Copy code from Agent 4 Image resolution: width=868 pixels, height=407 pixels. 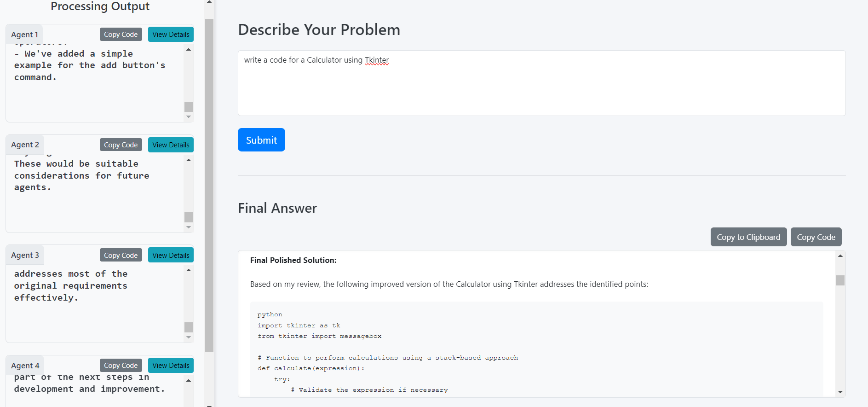121,365
